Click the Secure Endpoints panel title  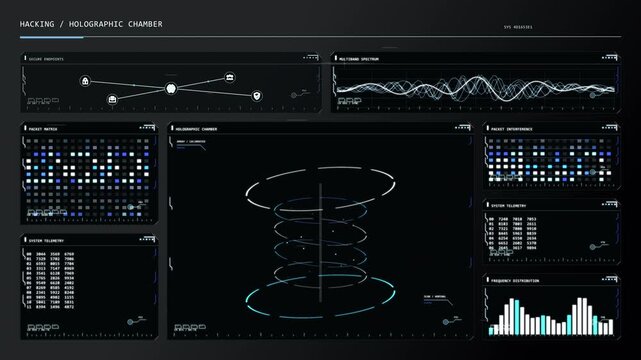pyautogui.click(x=46, y=59)
